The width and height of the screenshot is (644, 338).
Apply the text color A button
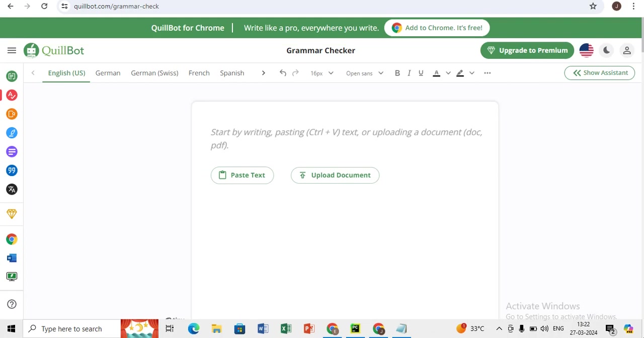(437, 73)
